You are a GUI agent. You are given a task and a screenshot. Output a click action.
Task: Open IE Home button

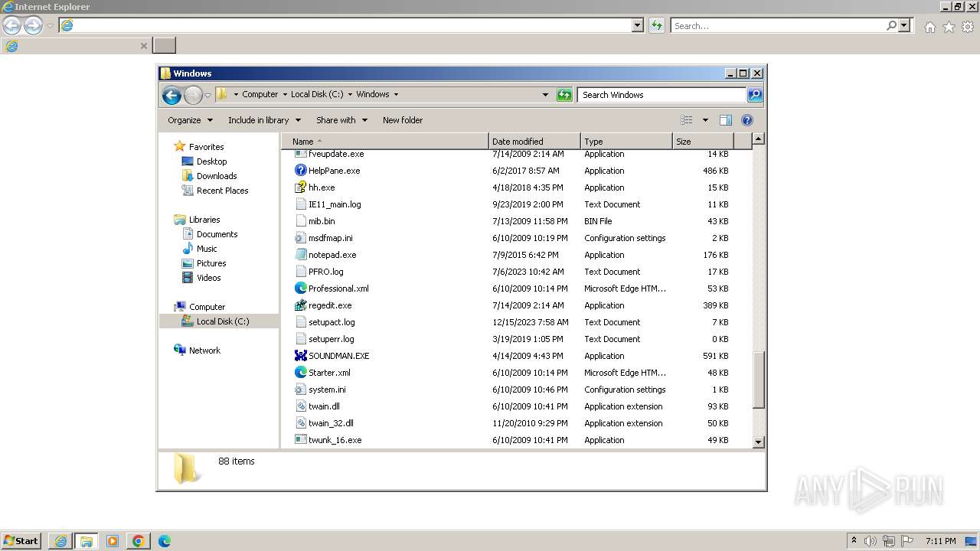(x=929, y=27)
